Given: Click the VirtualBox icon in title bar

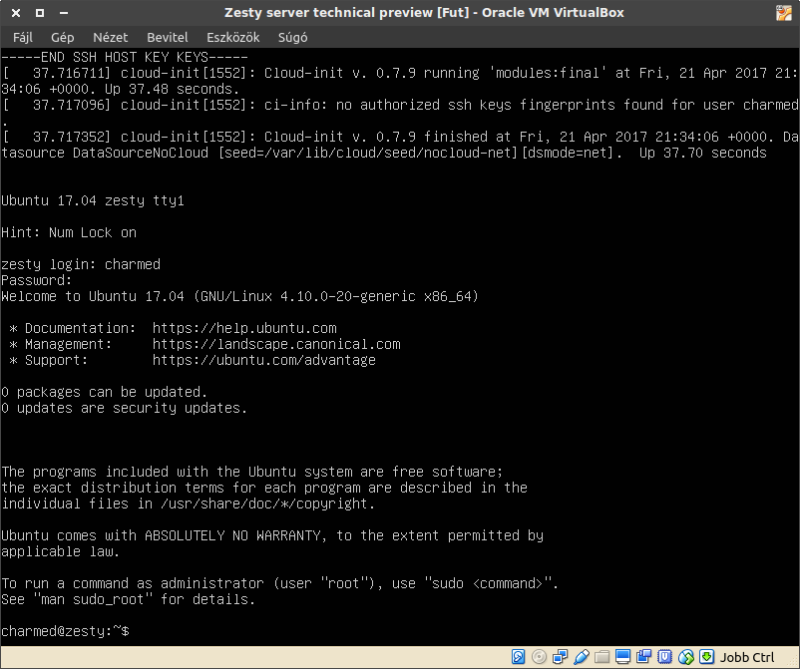Looking at the screenshot, I should coord(787,14).
